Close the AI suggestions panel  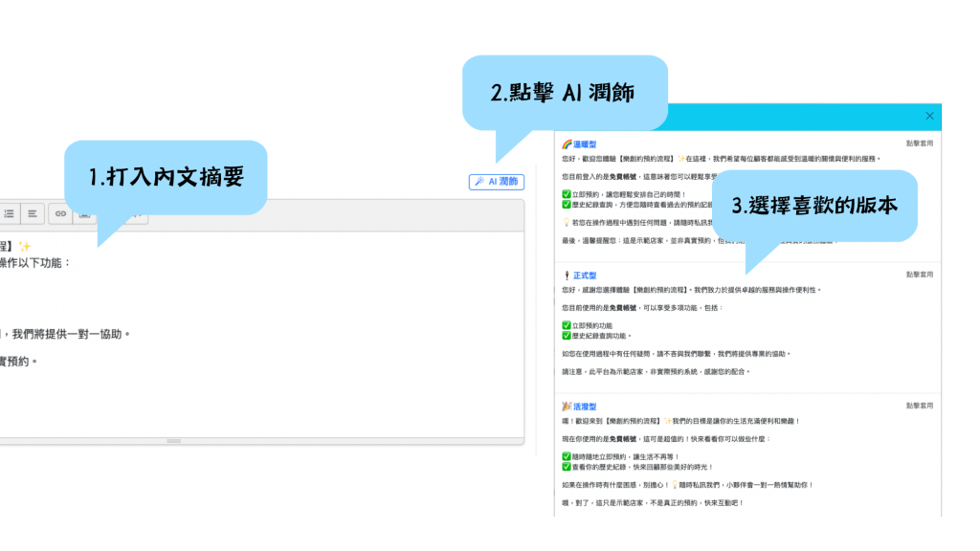click(x=929, y=116)
